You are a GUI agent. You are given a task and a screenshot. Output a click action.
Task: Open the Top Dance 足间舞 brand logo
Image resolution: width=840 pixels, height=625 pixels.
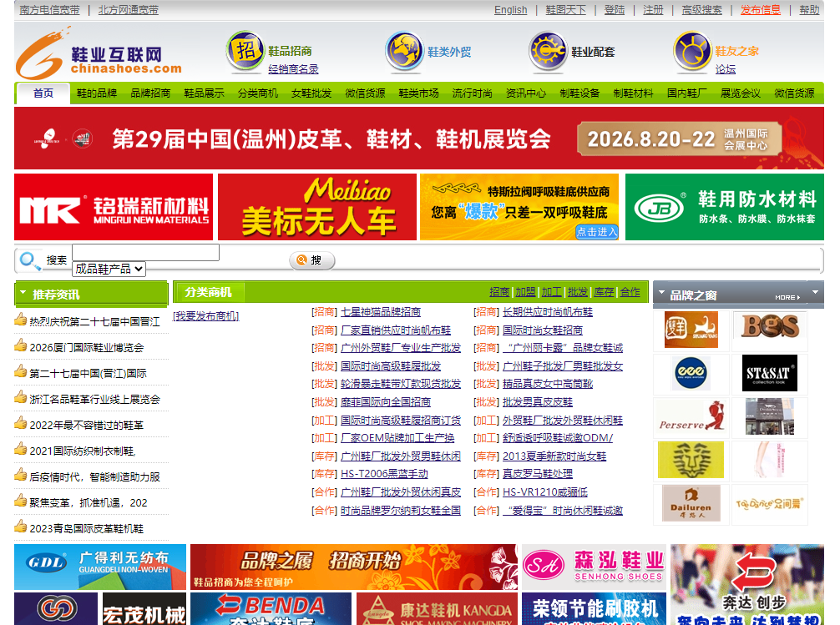click(770, 503)
